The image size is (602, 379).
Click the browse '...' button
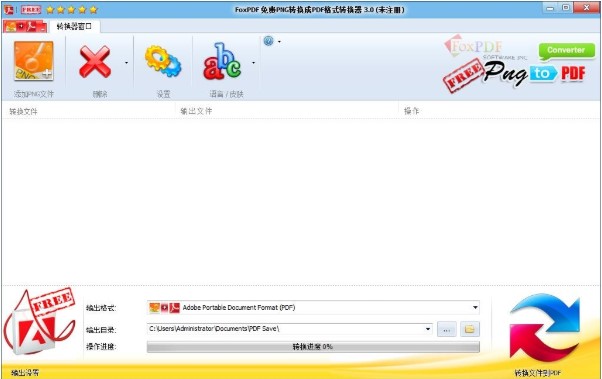447,329
